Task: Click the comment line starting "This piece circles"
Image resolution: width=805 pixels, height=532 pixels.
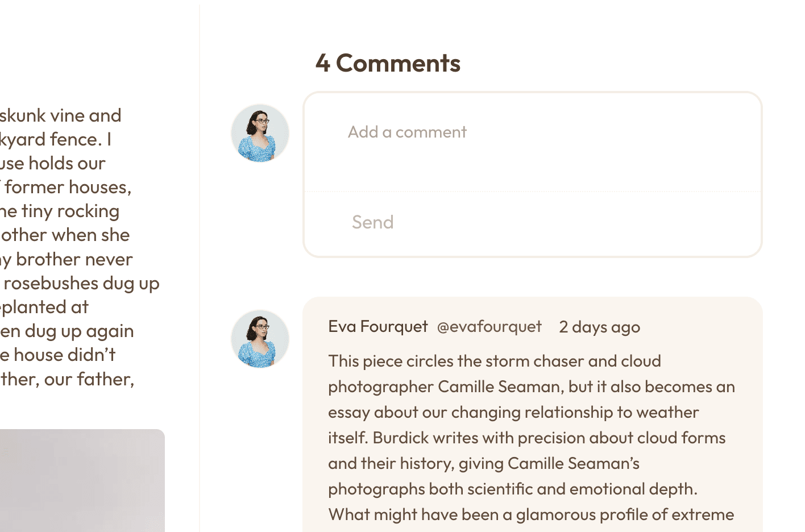Action: point(495,361)
